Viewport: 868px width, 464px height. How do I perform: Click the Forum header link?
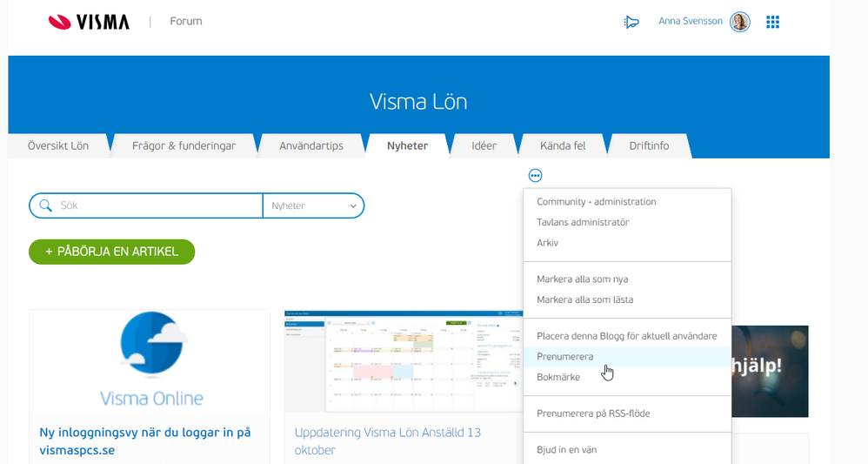pyautogui.click(x=186, y=22)
